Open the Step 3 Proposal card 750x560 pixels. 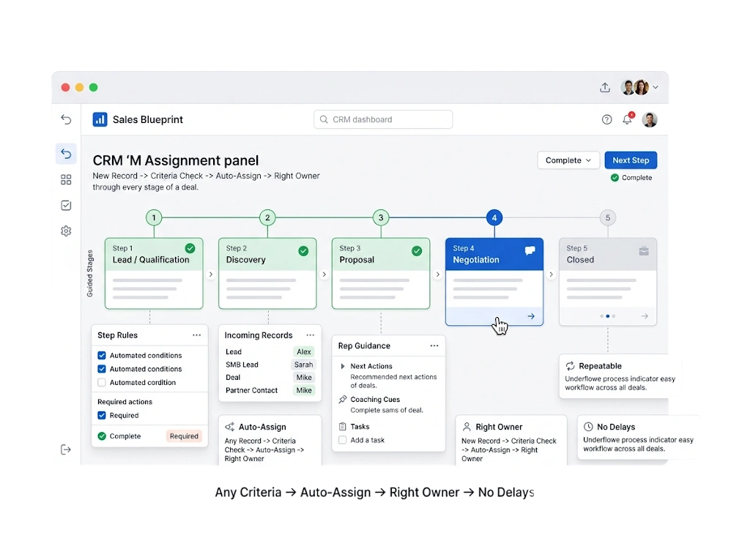[x=381, y=274]
